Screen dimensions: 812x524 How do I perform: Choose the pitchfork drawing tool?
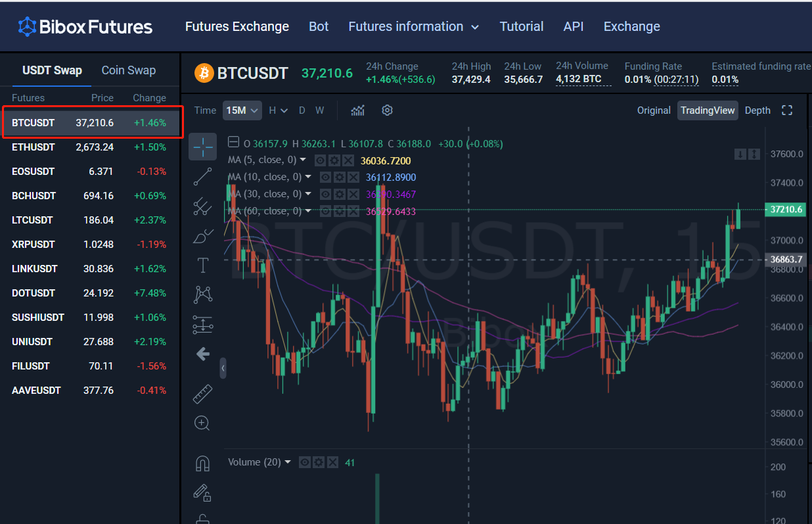tap(202, 206)
